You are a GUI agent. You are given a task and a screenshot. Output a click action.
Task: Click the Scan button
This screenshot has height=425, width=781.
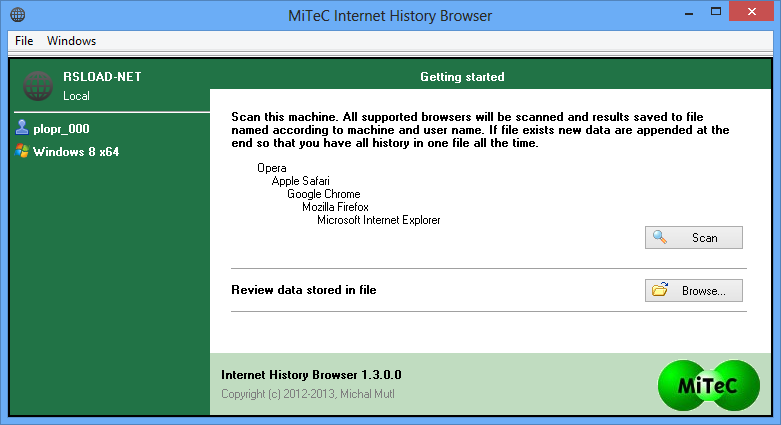[x=693, y=238]
